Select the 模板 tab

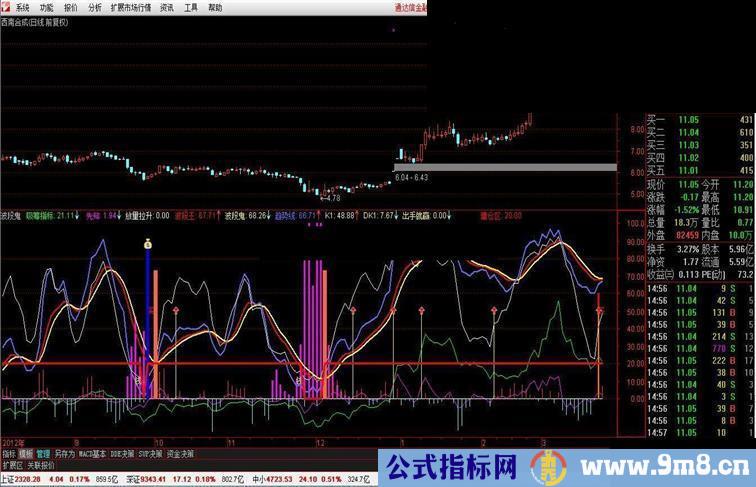click(26, 453)
